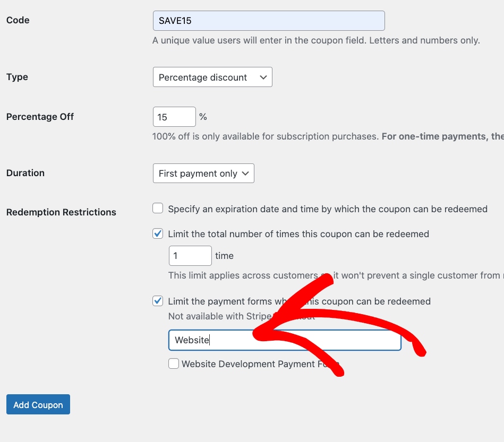The image size is (504, 442).
Task: Click the Redemption Restrictions heading
Action: pyautogui.click(x=61, y=212)
